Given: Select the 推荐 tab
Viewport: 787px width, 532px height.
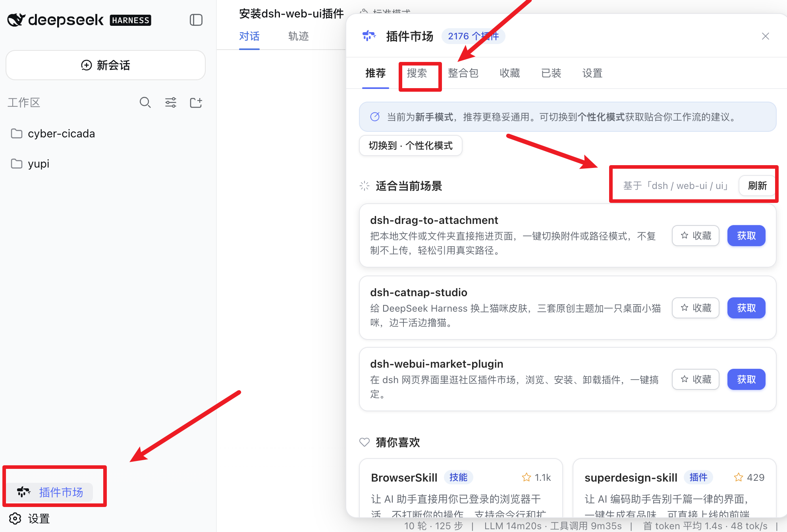Looking at the screenshot, I should coord(376,73).
